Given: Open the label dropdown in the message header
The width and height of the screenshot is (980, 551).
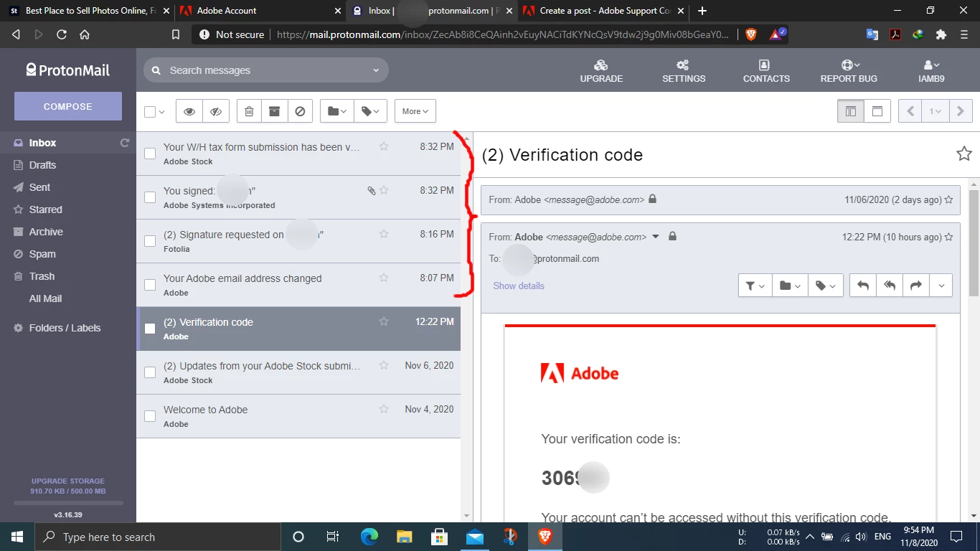Looking at the screenshot, I should click(825, 286).
